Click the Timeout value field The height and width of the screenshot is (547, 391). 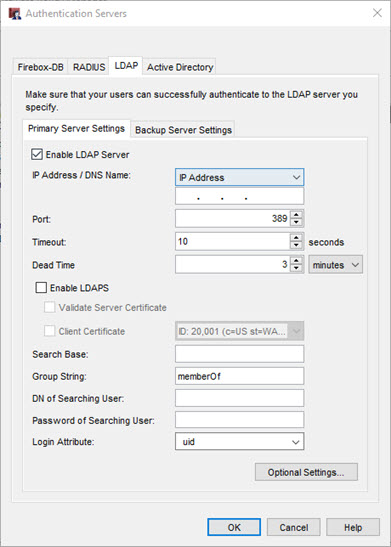[233, 241]
